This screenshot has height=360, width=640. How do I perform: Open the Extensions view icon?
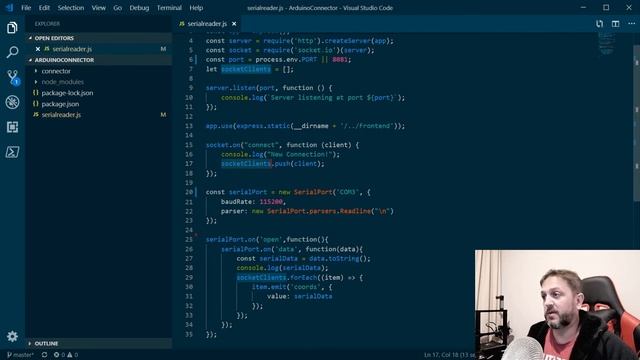click(x=12, y=127)
